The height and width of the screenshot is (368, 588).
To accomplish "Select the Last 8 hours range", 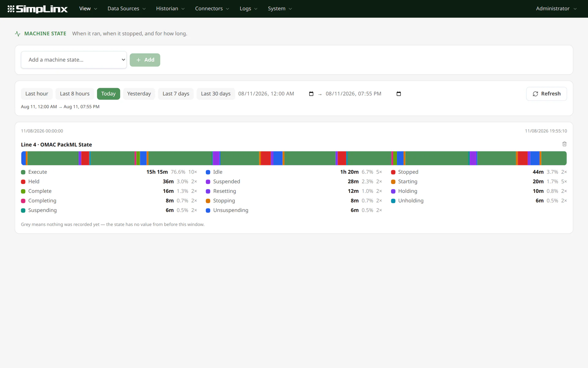I will (x=75, y=94).
